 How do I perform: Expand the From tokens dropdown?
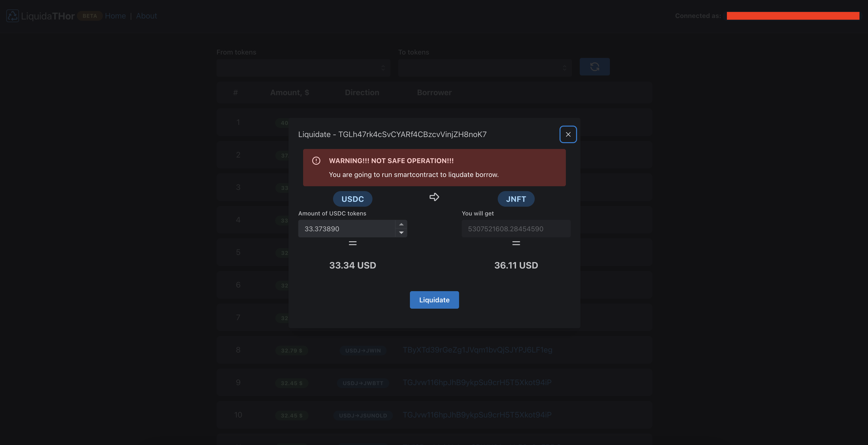tap(303, 68)
